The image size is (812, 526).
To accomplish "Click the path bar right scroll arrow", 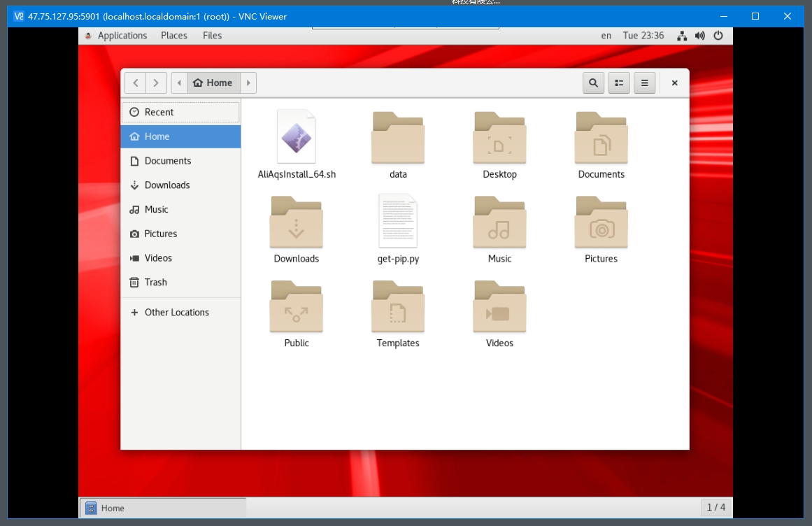I will coord(248,83).
